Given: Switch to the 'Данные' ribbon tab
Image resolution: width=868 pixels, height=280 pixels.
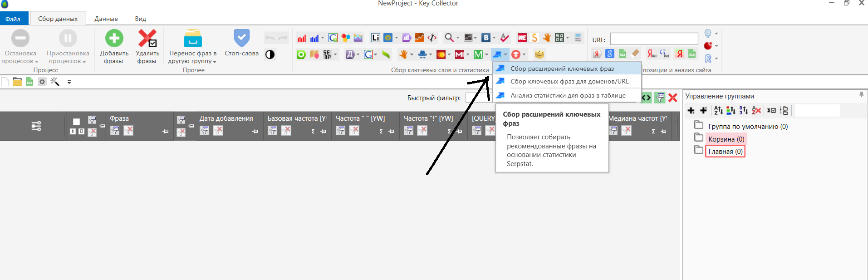Looking at the screenshot, I should tap(106, 19).
